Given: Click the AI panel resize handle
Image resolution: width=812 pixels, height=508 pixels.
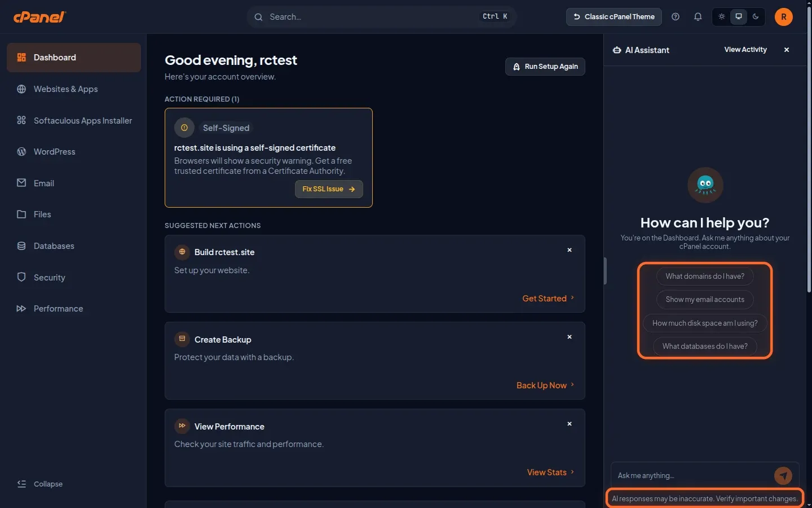Looking at the screenshot, I should tap(604, 271).
